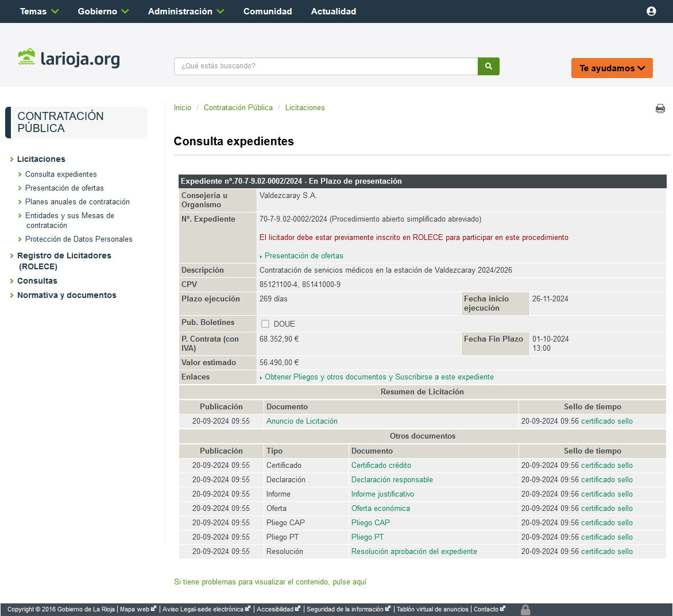Click external link icon beside Contacto
The height and width of the screenshot is (616, 673).
pos(503,609)
